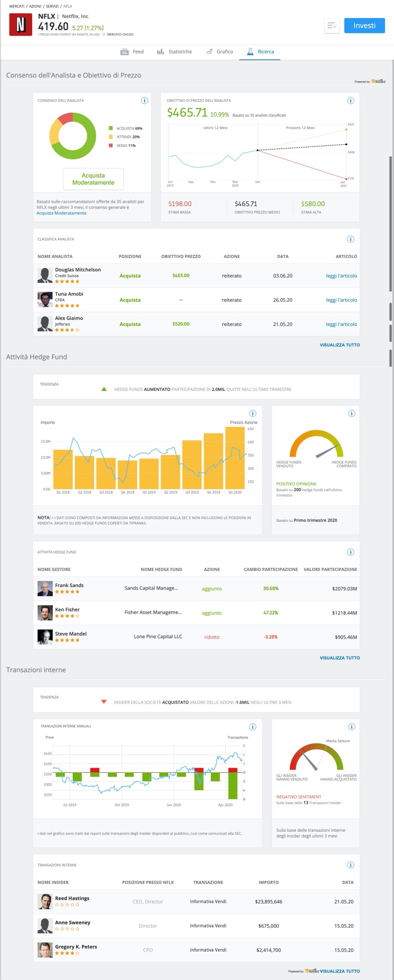Read Douglas Mitchelson's article link
Screen dimensions: 394x980
click(342, 276)
